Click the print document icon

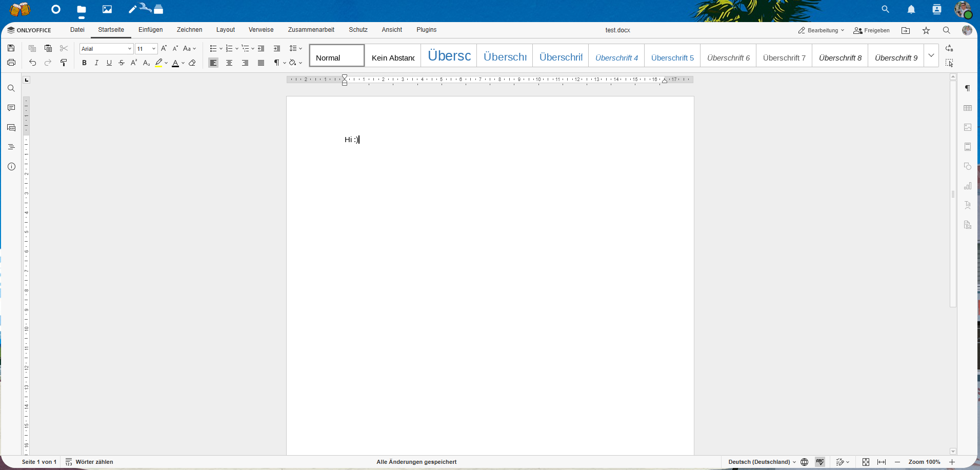(11, 63)
